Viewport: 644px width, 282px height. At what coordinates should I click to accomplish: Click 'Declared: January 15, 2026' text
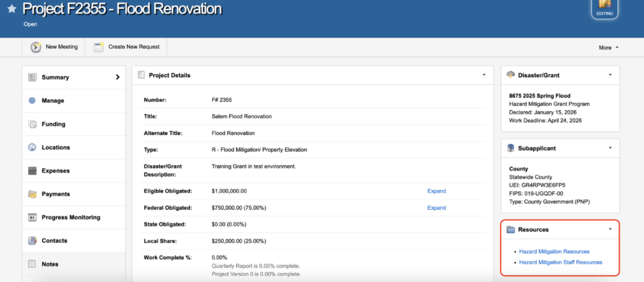pyautogui.click(x=544, y=112)
